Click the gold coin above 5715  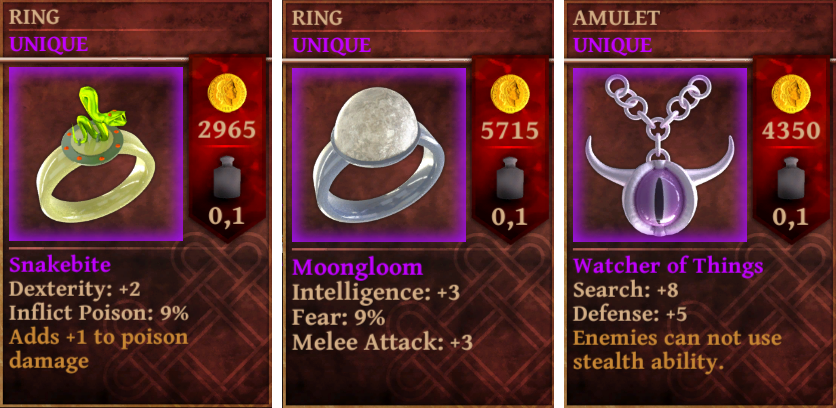[509, 94]
